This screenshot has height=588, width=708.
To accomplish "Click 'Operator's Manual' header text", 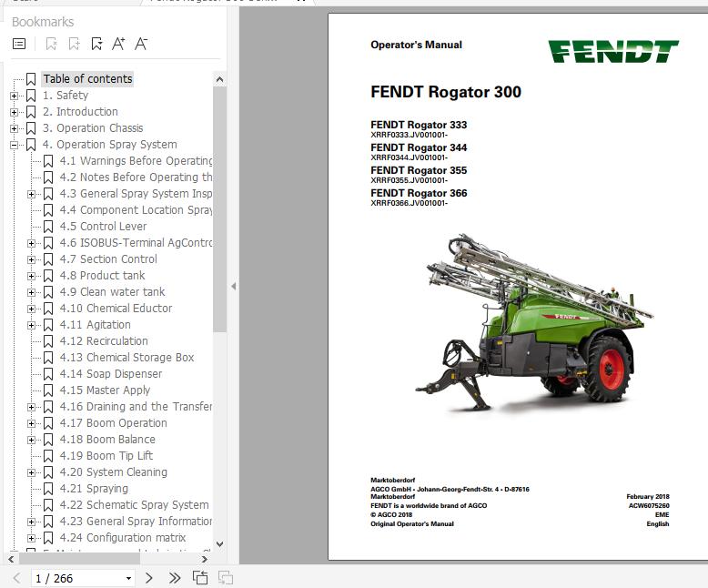I will coord(416,45).
